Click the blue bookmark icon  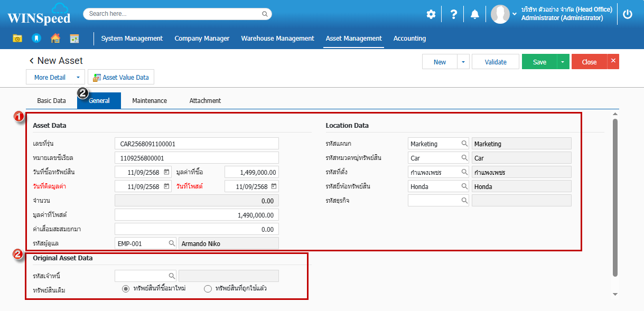pos(36,38)
